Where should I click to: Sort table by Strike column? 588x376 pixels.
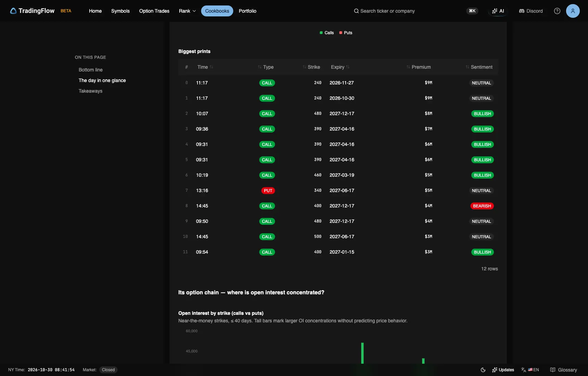311,67
